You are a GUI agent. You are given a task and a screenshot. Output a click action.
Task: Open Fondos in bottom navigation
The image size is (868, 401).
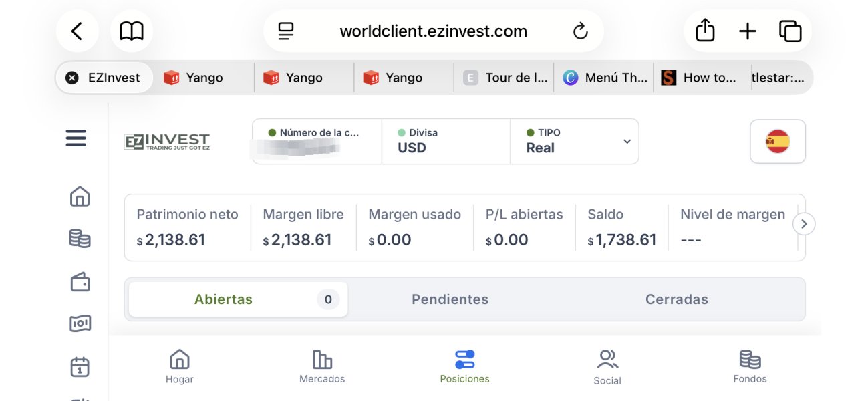click(x=750, y=367)
